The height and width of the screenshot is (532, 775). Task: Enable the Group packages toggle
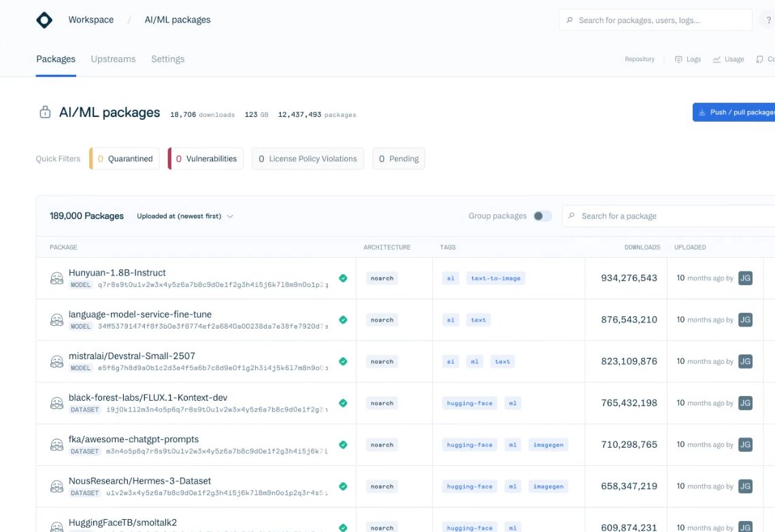point(542,216)
